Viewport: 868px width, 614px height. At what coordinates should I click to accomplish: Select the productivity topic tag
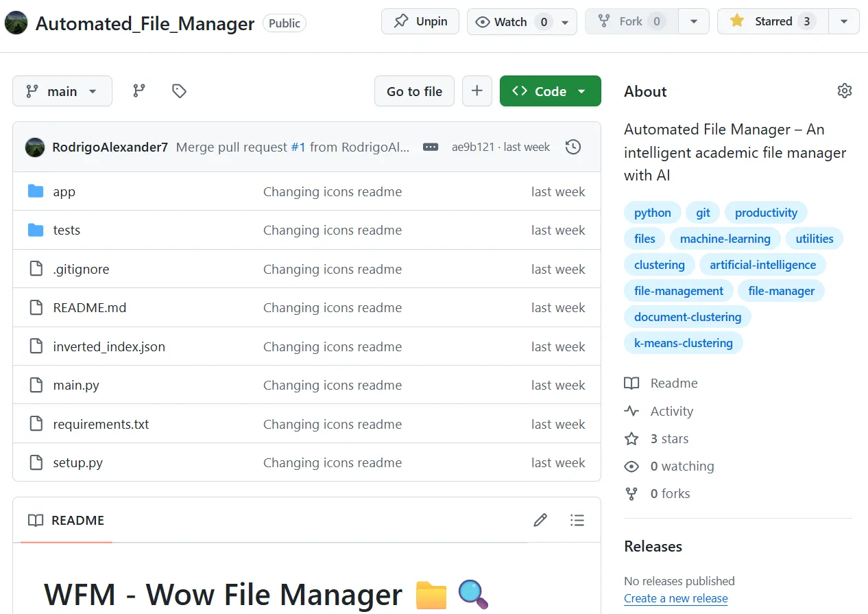pos(766,213)
